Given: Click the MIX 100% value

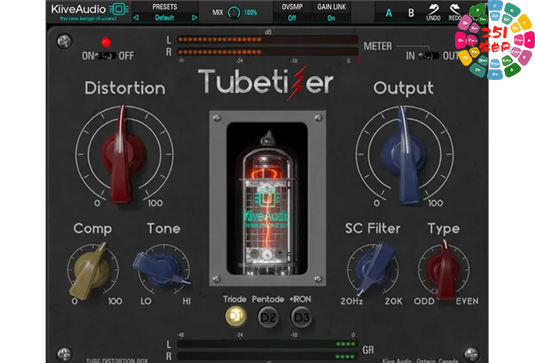Looking at the screenshot, I should point(250,13).
